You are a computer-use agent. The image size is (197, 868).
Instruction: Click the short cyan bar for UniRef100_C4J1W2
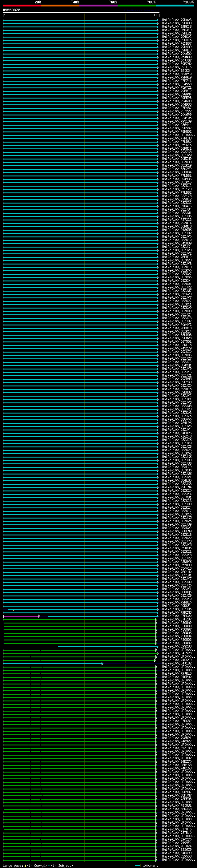tap(53, 664)
